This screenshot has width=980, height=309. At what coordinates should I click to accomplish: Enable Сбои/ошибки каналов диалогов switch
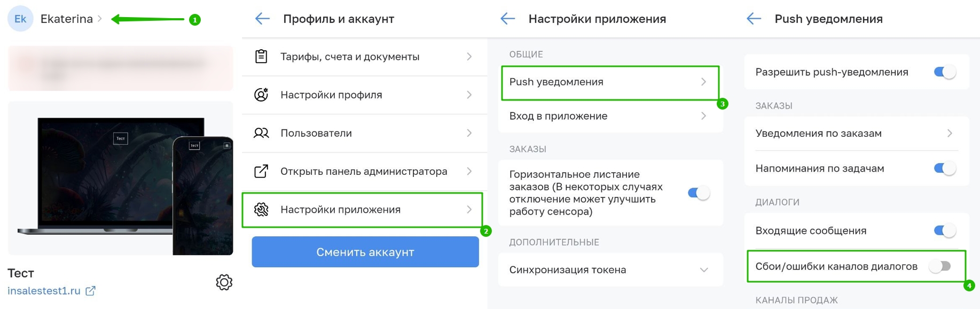pyautogui.click(x=940, y=266)
